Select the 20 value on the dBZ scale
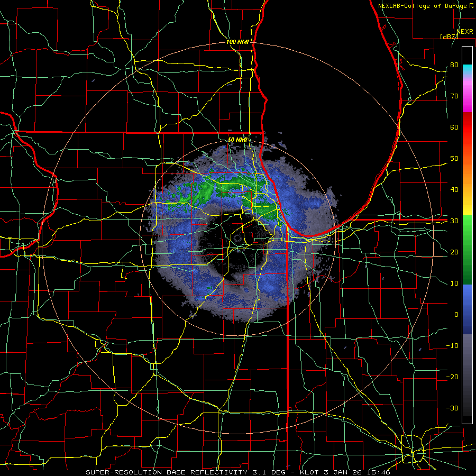 pos(454,252)
